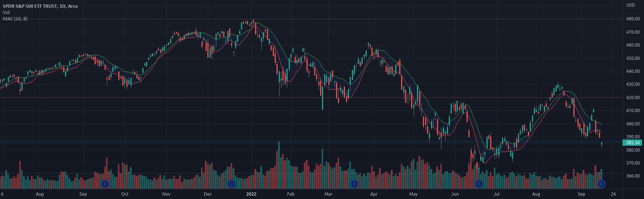The width and height of the screenshot is (644, 199).
Task: Click the dividend D marker between Mar and Apr
Action: 354,184
